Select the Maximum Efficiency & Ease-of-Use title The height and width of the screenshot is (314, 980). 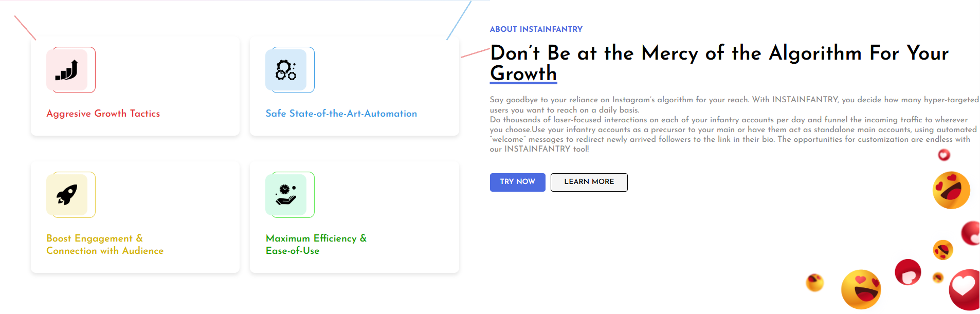(x=316, y=245)
